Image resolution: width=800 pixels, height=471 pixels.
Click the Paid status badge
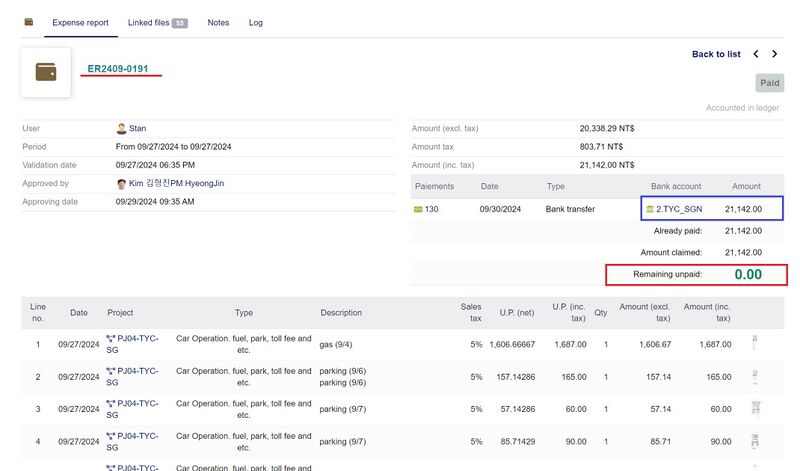click(x=769, y=85)
